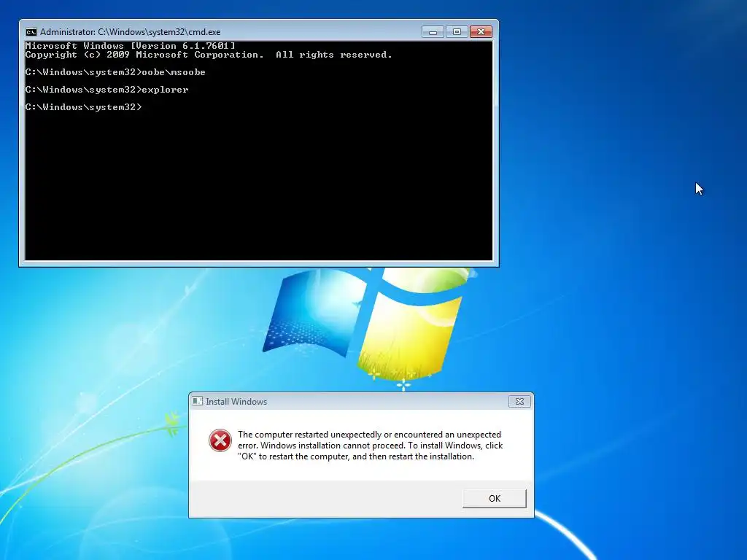Click the Copyright 2009 Microsoft line

[209, 55]
